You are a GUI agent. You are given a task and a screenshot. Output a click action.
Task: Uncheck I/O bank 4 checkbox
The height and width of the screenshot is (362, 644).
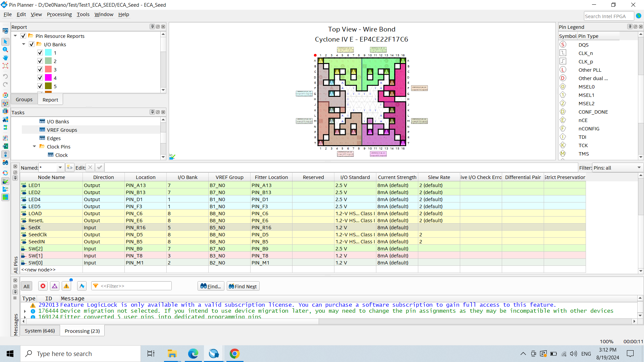[x=40, y=78]
